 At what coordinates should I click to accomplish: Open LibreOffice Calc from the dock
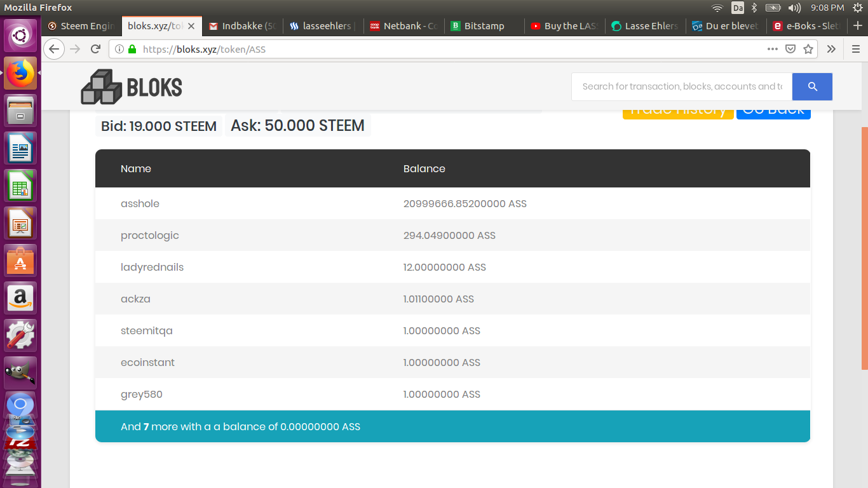coord(21,186)
